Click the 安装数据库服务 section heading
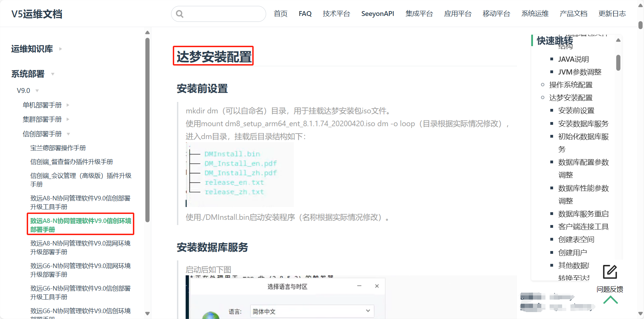Screen dimensions: 644x319 (x=212, y=248)
